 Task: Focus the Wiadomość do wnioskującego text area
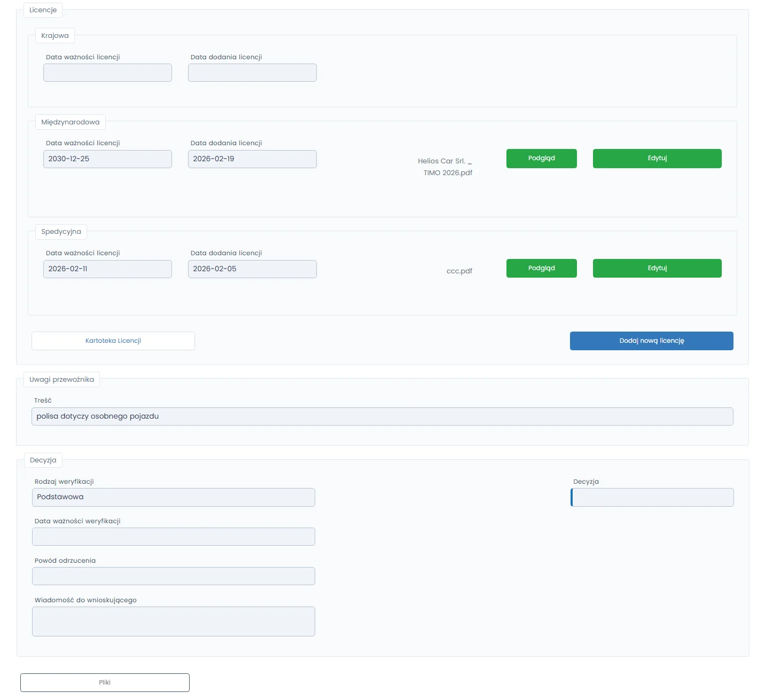click(174, 622)
